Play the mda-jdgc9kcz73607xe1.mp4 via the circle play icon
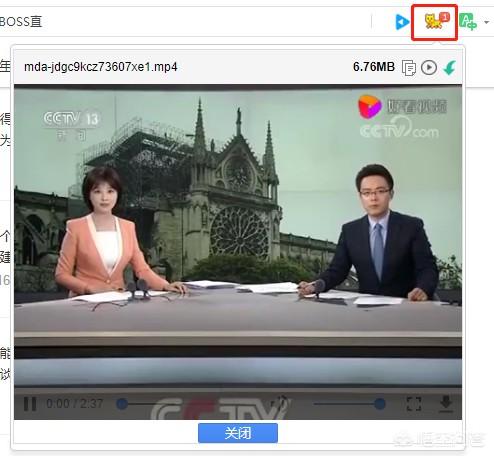 coord(429,68)
